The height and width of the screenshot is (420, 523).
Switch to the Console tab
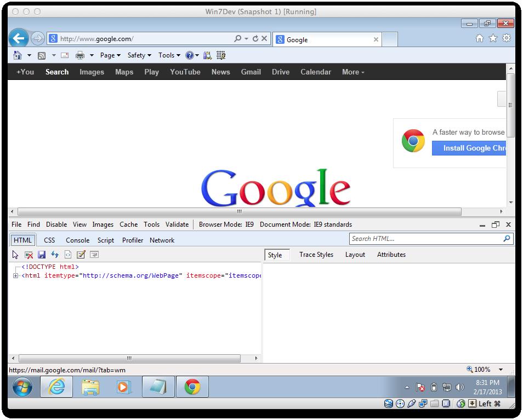pyautogui.click(x=78, y=240)
